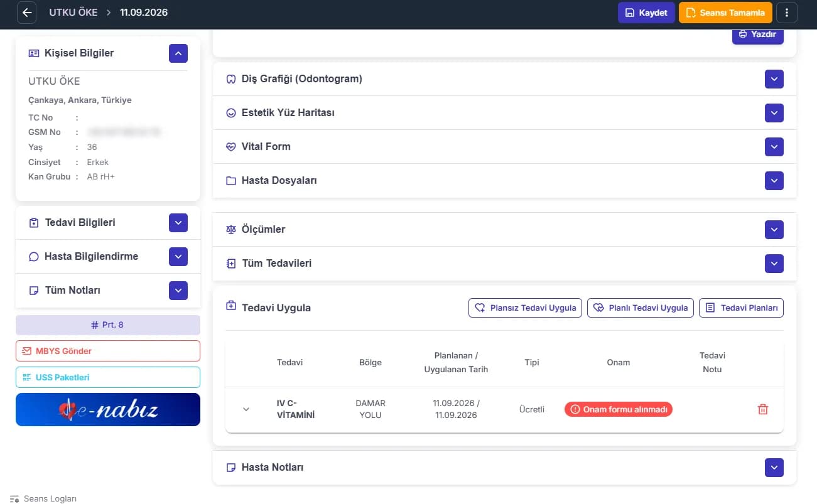The image size is (817, 504).
Task: Delete the IV C-Vitamini treatment row
Action: pos(763,409)
